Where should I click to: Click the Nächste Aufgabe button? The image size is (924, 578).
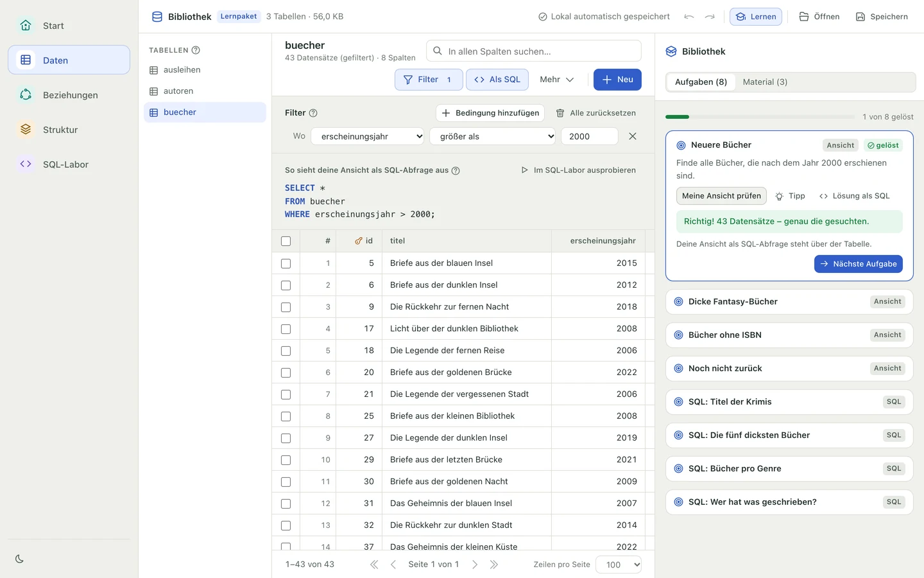(x=859, y=264)
